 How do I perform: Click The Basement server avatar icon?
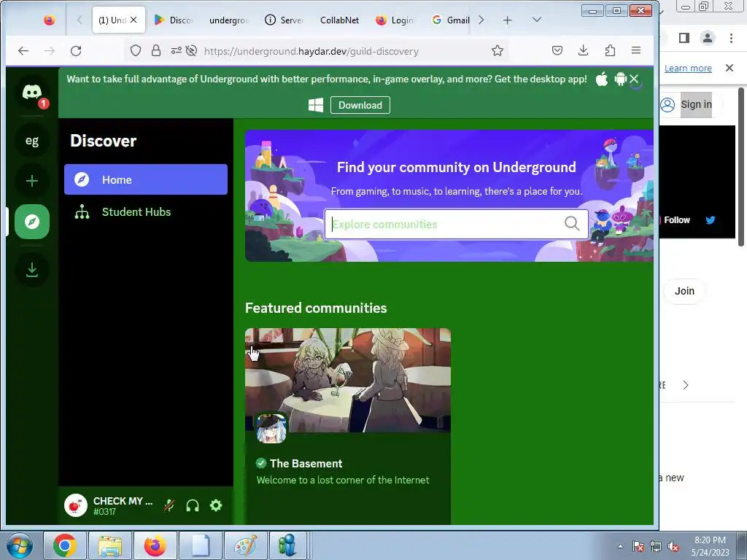click(271, 427)
